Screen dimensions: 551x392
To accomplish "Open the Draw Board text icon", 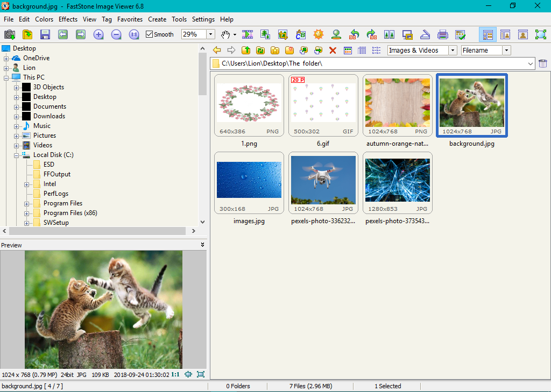I will tap(301, 34).
